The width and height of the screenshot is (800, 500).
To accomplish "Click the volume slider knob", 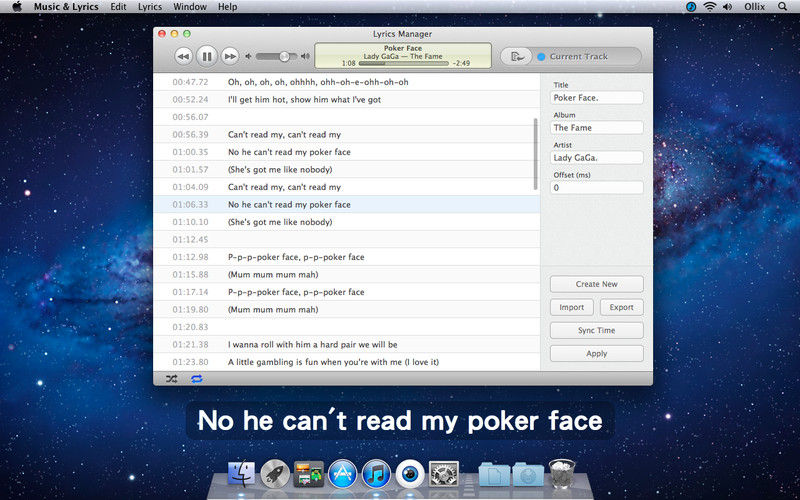I will point(284,56).
